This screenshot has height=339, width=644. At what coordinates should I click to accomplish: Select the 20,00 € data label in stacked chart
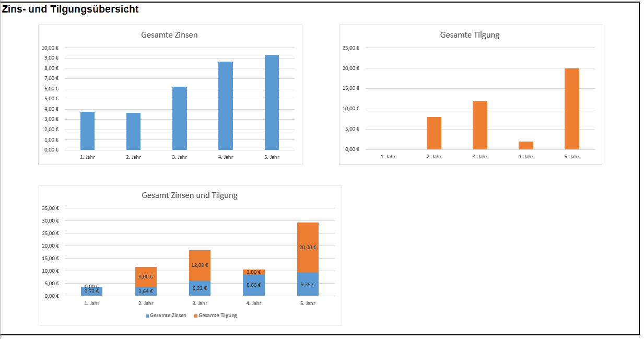(x=308, y=248)
